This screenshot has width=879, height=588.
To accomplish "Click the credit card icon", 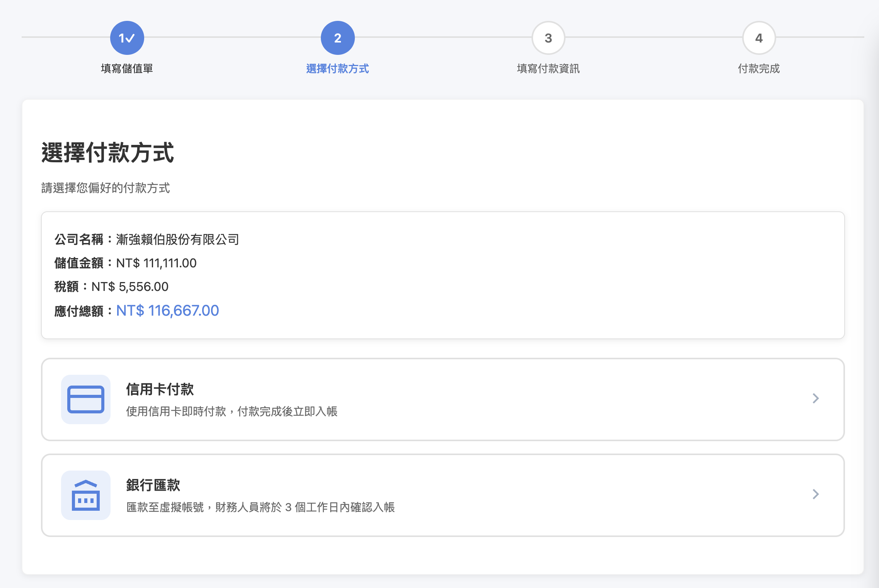I will (x=86, y=399).
